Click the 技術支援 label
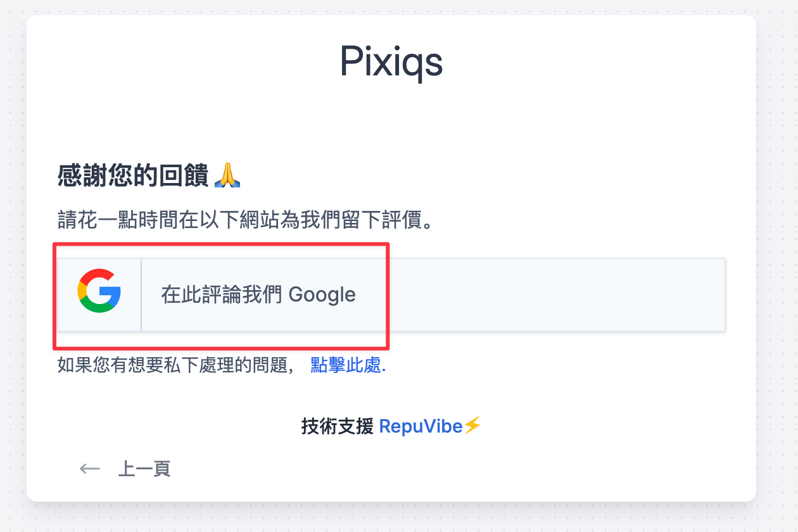 (338, 426)
